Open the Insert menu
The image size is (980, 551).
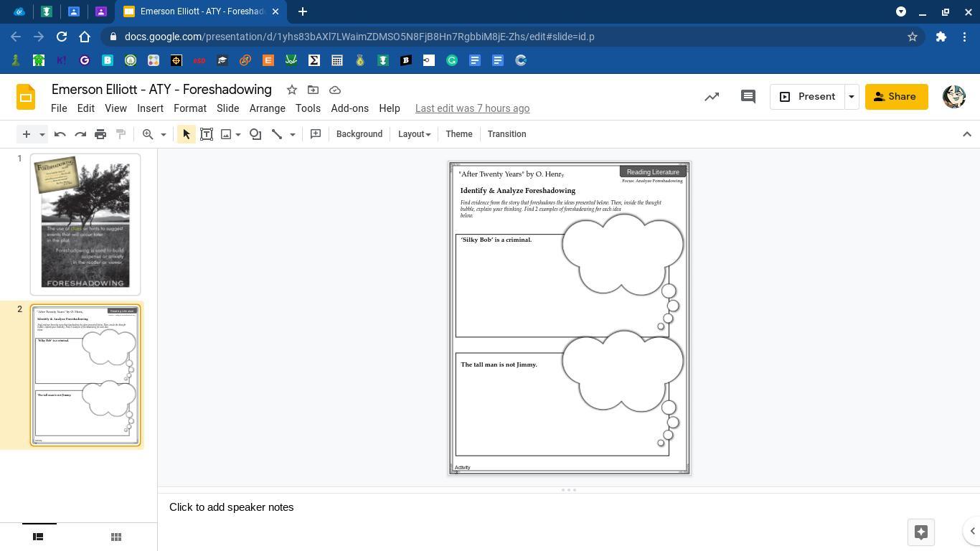(150, 108)
